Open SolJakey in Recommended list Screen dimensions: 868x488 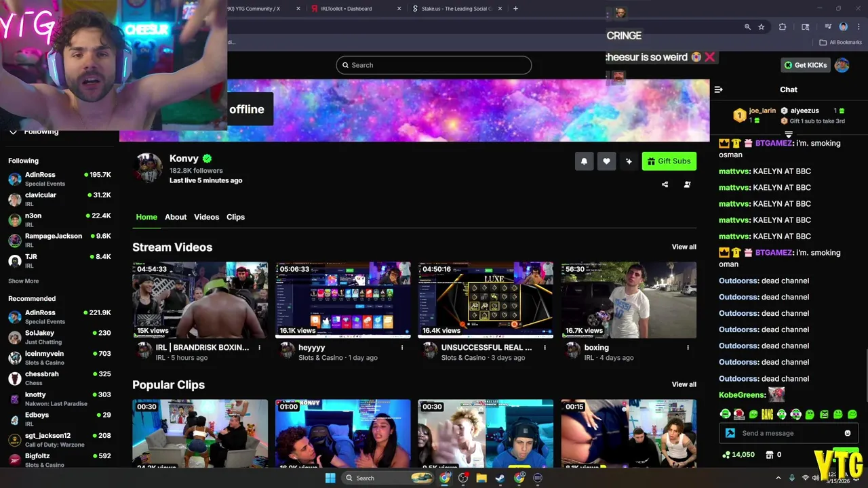click(x=60, y=338)
